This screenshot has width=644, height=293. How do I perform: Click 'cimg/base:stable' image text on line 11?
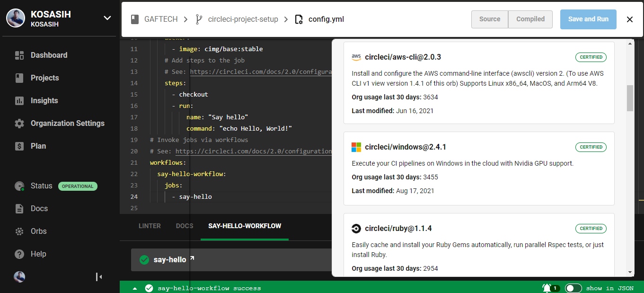pyautogui.click(x=234, y=49)
